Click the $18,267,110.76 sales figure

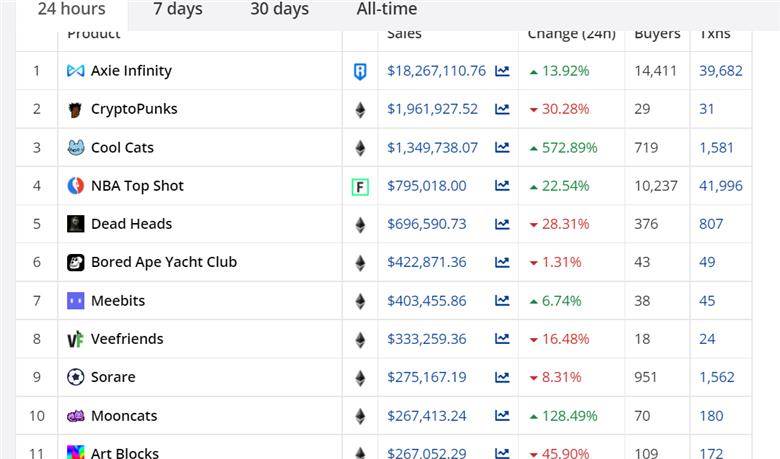coord(436,71)
